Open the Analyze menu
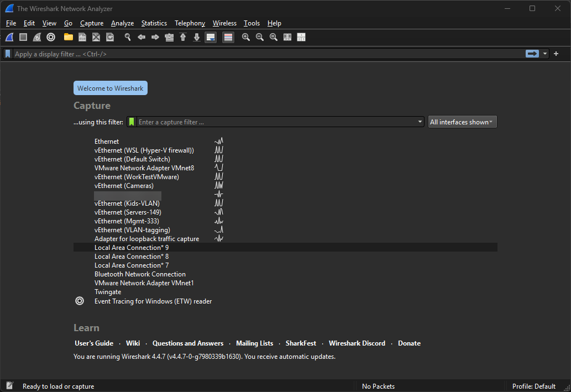The image size is (571, 392). coord(122,23)
